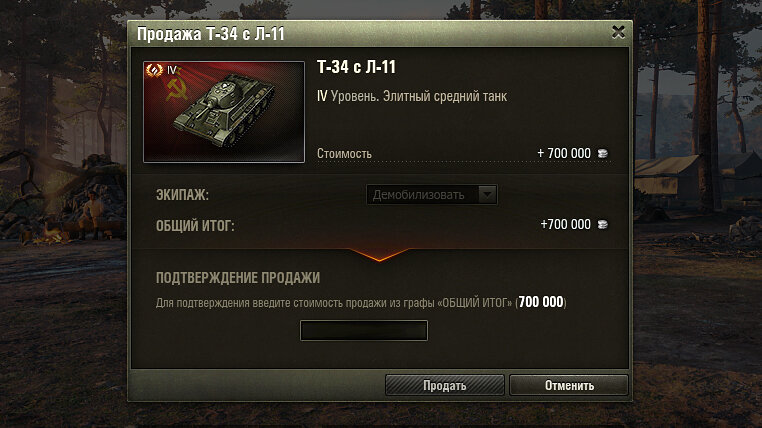Open the Демобилизовать crew dropdown
This screenshot has height=428, width=762.
[432, 195]
